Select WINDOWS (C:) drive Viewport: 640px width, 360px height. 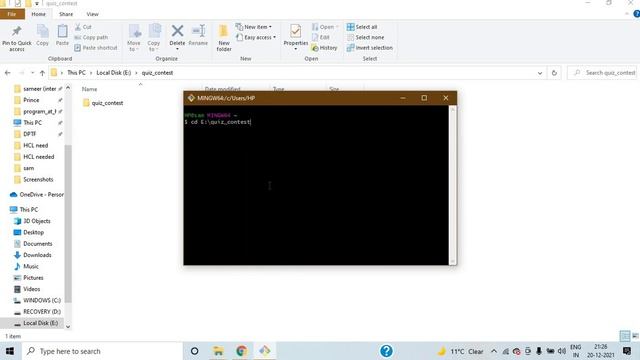(42, 300)
